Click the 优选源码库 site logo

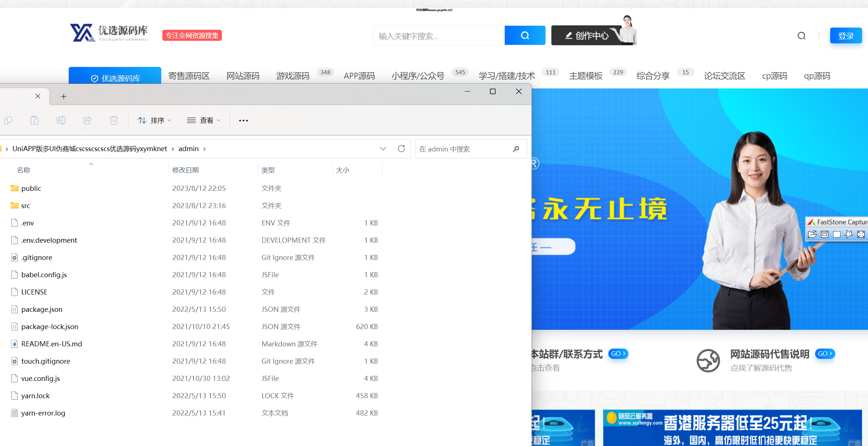109,33
